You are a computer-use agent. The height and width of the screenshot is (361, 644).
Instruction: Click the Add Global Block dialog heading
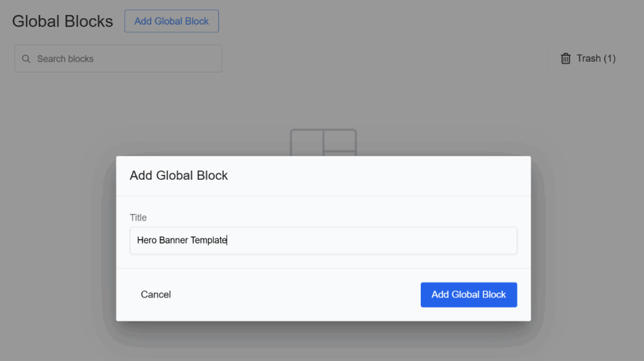[x=179, y=175]
